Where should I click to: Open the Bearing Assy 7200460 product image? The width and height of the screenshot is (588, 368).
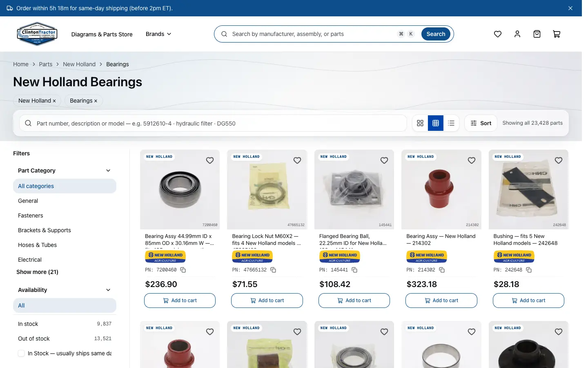180,190
